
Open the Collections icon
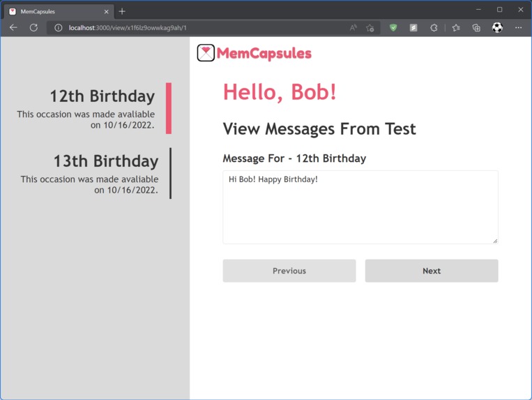click(x=476, y=28)
